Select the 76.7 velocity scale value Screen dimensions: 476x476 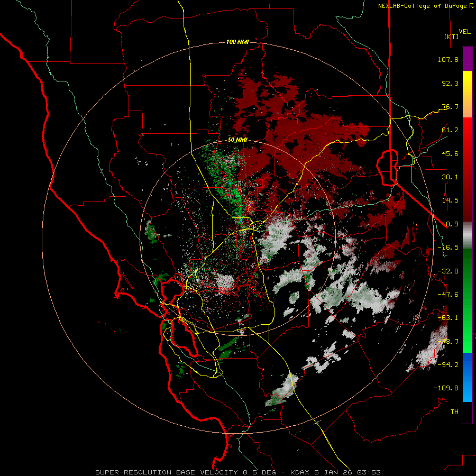[x=450, y=106]
